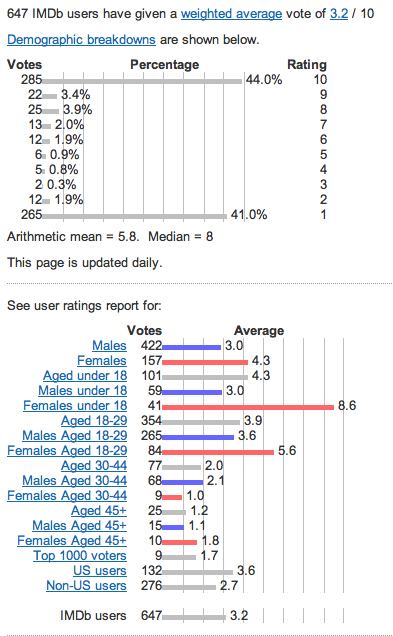Open Top 1000 voters report
This screenshot has height=636, width=393.
pyautogui.click(x=80, y=556)
